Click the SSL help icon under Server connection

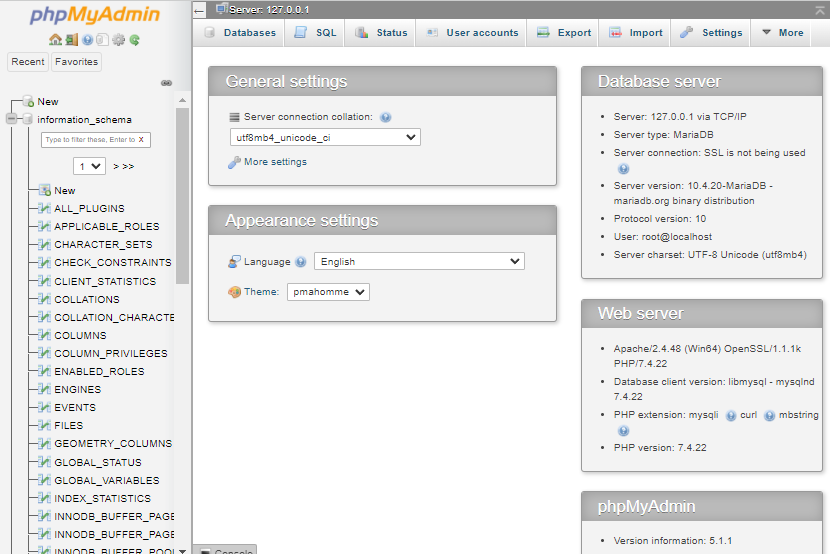pos(623,169)
